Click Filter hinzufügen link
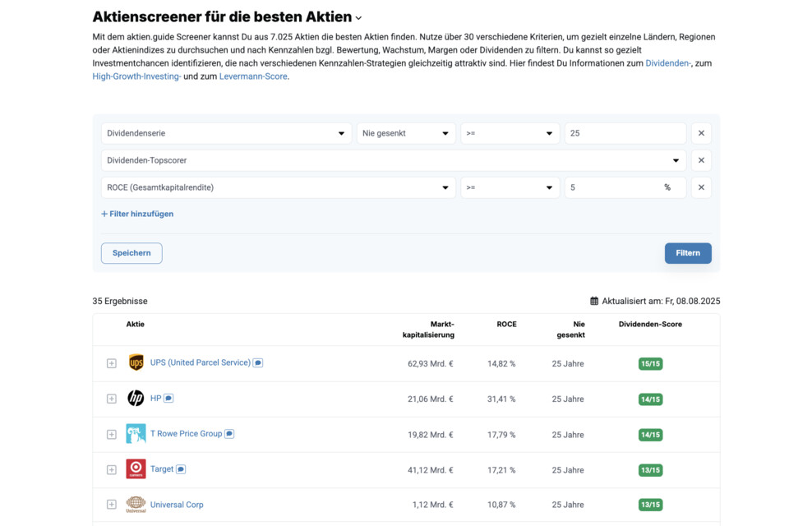This screenshot has height=526, width=812. pyautogui.click(x=137, y=214)
